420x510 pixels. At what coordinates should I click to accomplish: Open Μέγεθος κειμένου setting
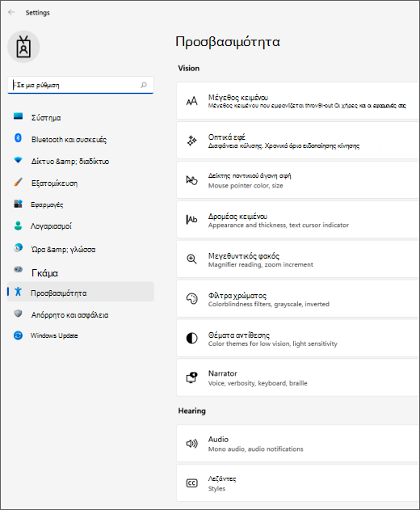tap(297, 101)
